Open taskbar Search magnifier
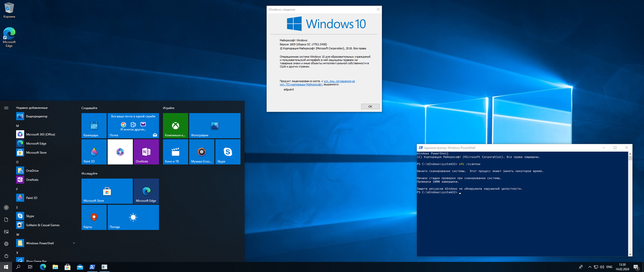 (x=18, y=267)
